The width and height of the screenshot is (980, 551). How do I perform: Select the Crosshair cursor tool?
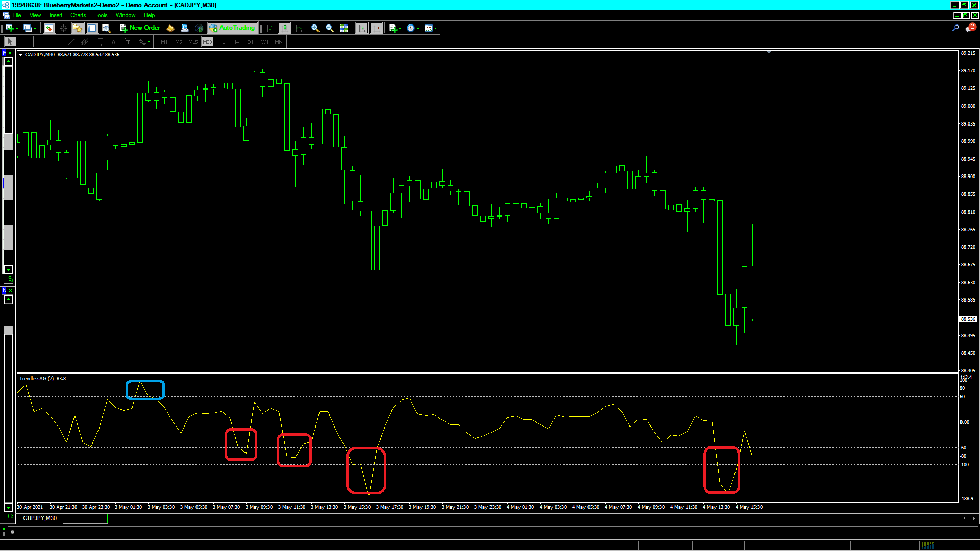(24, 42)
